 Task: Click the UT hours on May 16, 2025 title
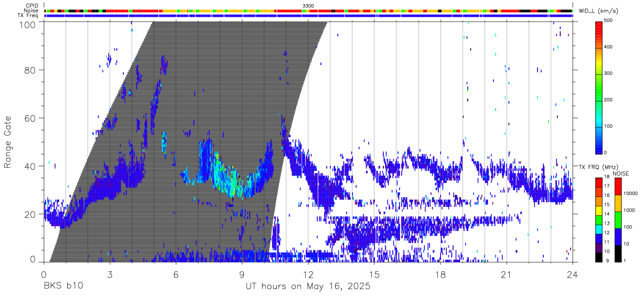coord(308,287)
